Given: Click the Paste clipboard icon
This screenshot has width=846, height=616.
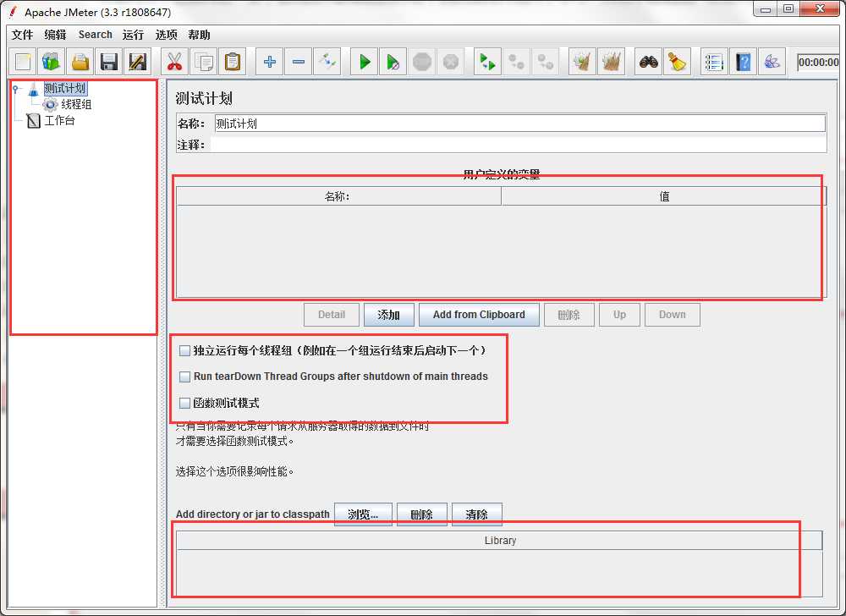Looking at the screenshot, I should (x=233, y=62).
